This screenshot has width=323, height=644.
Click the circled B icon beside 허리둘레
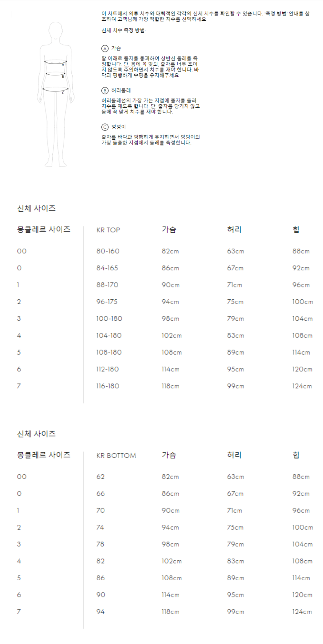pyautogui.click(x=105, y=91)
